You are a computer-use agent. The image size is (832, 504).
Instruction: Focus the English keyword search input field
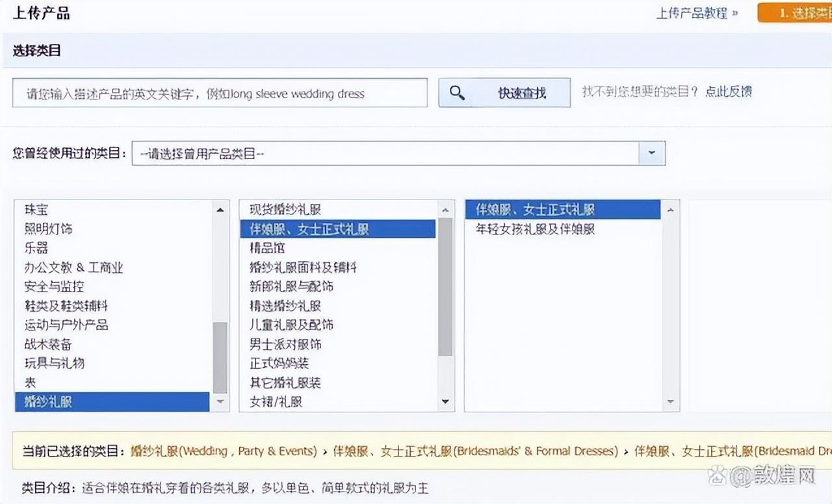pos(220,93)
